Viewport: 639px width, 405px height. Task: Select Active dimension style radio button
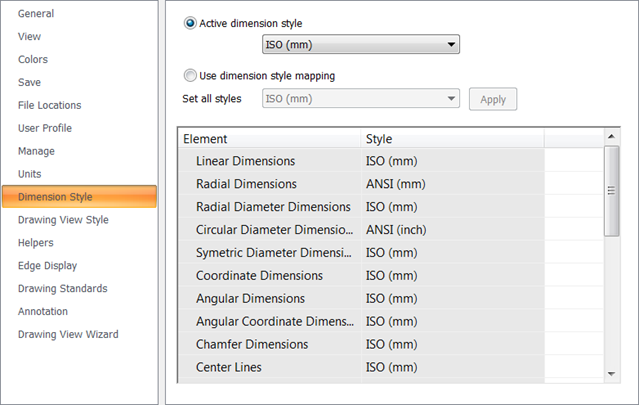pyautogui.click(x=190, y=23)
